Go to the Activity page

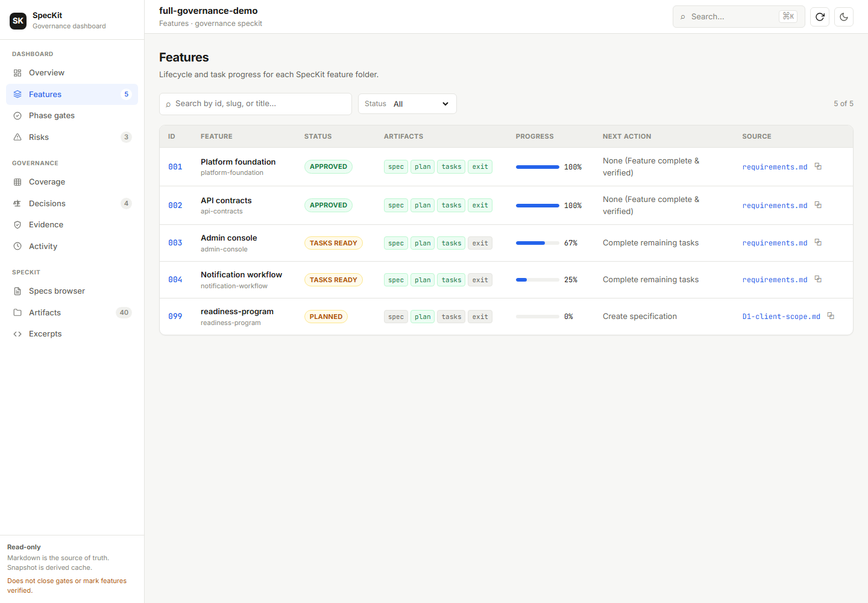coord(72,246)
